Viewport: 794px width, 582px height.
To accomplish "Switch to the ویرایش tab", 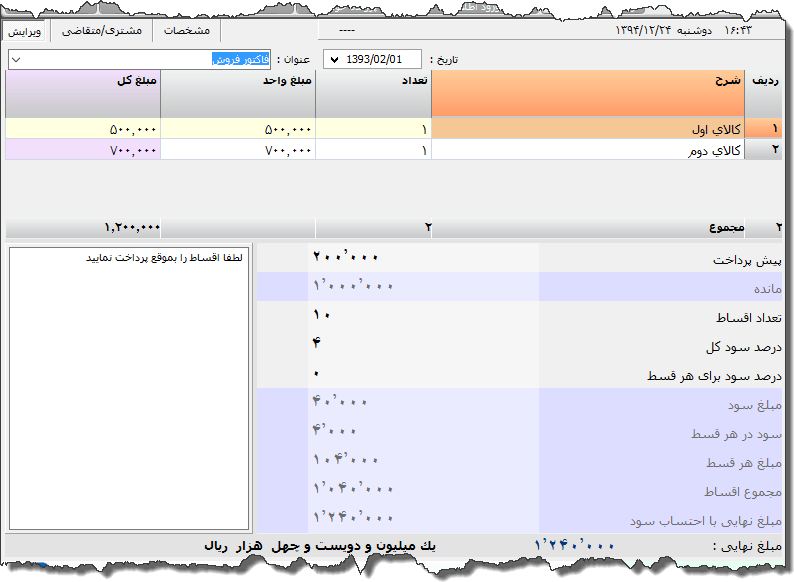I will (x=26, y=31).
